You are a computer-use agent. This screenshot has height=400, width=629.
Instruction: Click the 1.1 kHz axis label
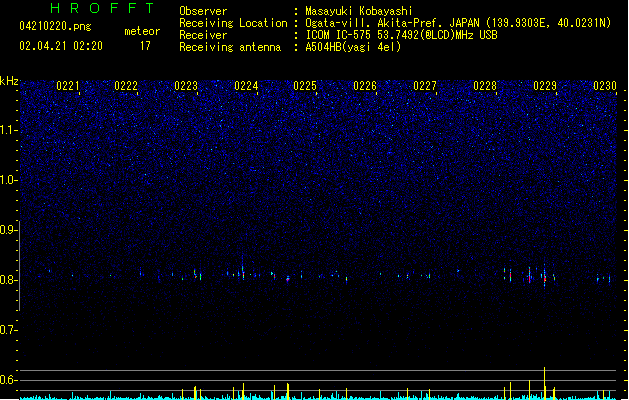(8, 130)
